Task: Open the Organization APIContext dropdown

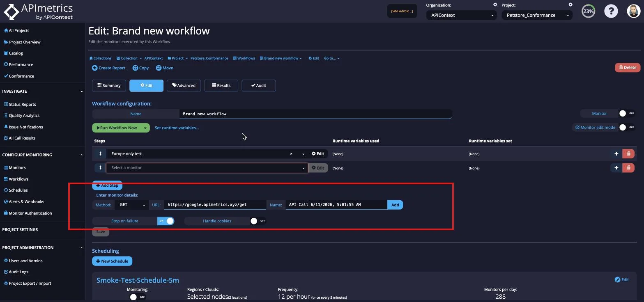Action: [462, 15]
